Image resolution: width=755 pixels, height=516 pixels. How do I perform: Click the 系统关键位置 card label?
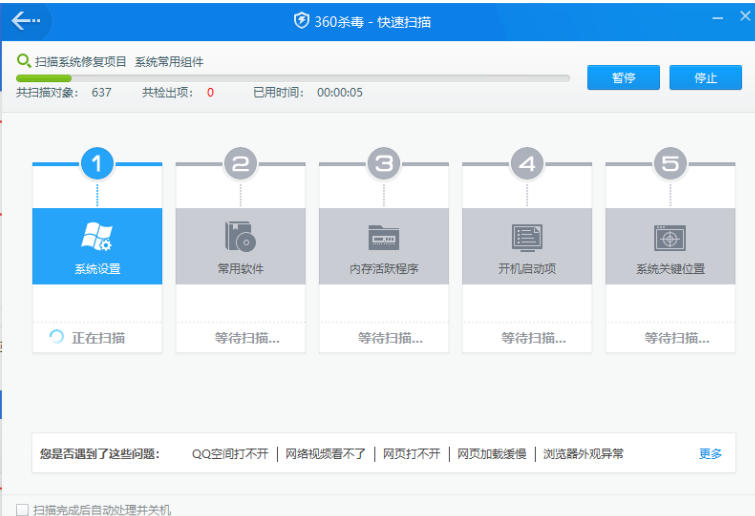point(670,269)
